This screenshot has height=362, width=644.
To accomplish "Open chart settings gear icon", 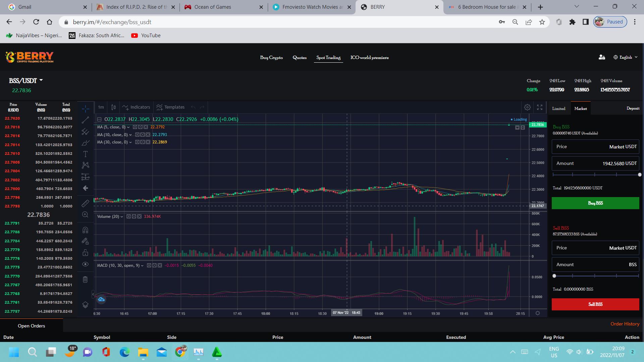I will coord(527,107).
